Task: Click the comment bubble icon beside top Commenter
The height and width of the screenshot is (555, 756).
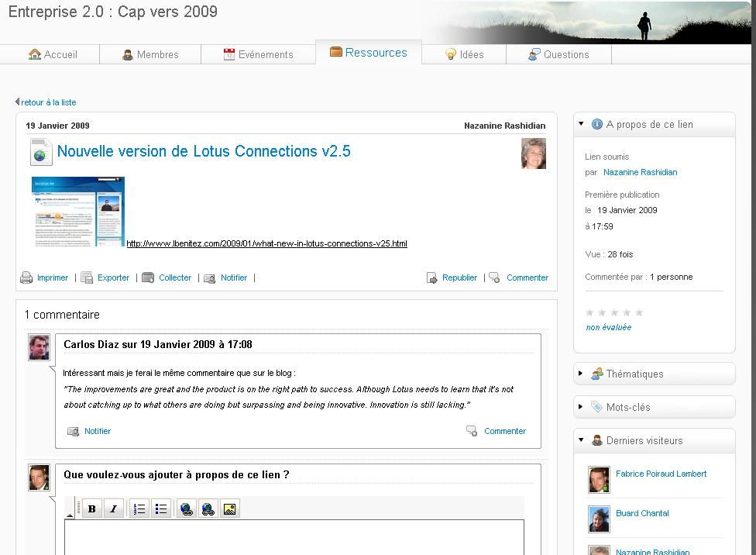Action: pos(495,277)
